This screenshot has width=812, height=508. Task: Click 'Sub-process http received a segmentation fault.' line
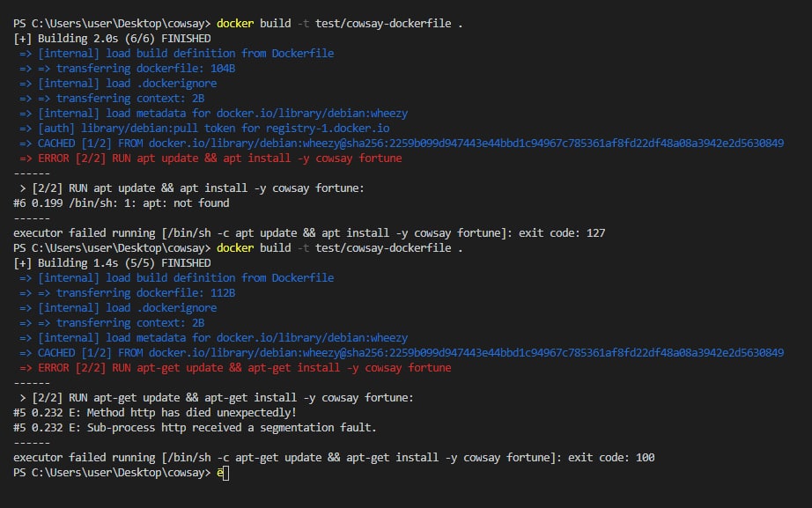point(195,428)
